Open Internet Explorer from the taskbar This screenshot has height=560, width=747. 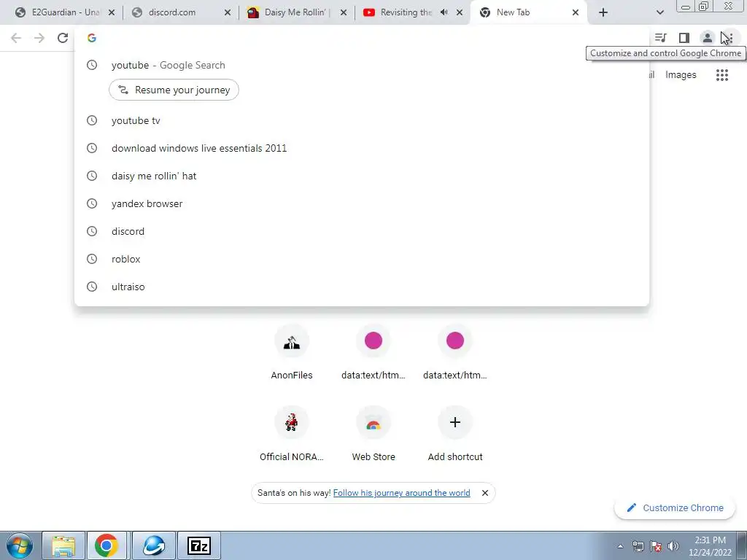[x=154, y=545]
